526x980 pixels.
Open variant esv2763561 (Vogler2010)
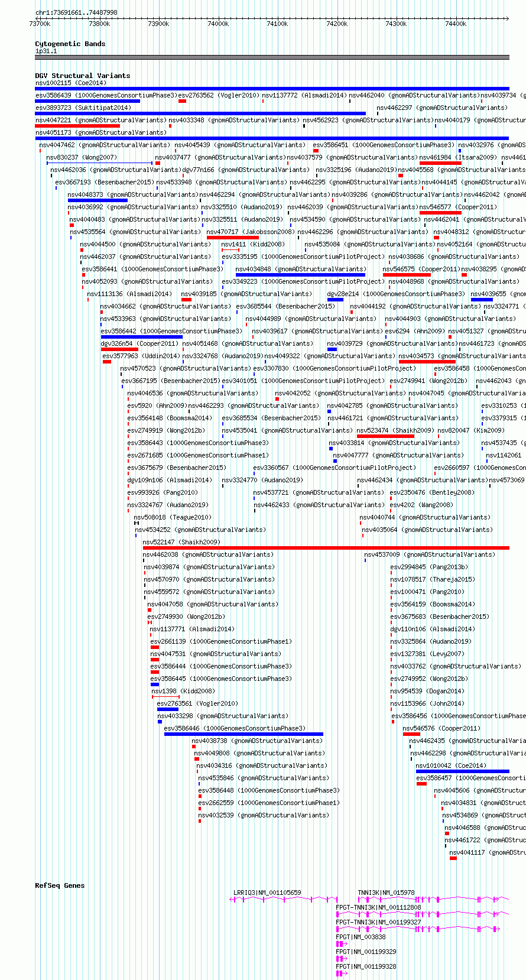click(x=197, y=703)
